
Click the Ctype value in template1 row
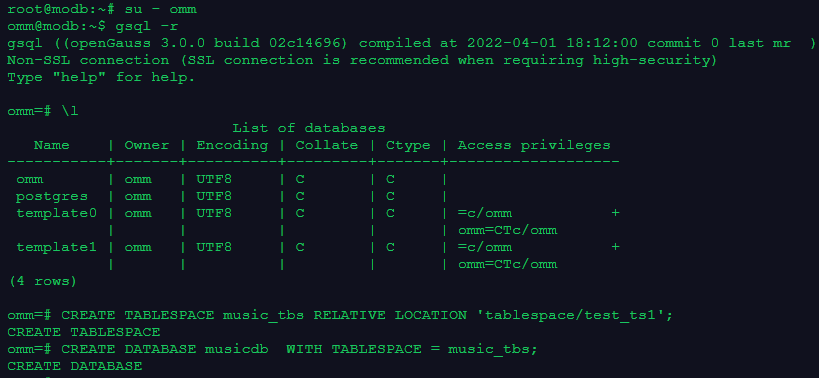[390, 247]
